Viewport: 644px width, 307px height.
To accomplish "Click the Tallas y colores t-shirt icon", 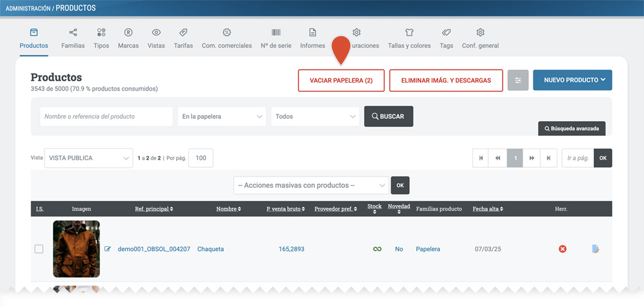I will click(409, 32).
